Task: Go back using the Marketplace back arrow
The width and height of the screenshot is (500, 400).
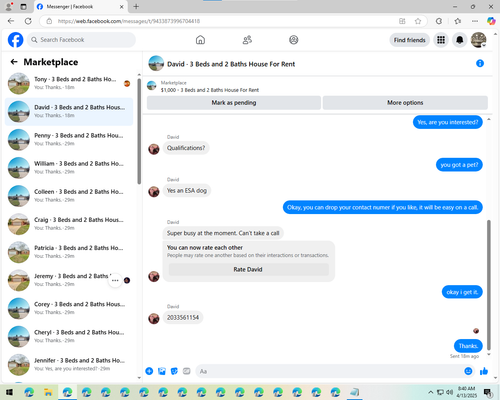Action: 14,62
